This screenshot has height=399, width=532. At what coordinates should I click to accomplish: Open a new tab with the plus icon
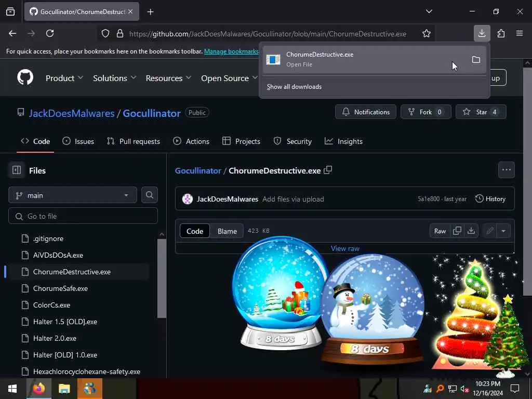(150, 12)
